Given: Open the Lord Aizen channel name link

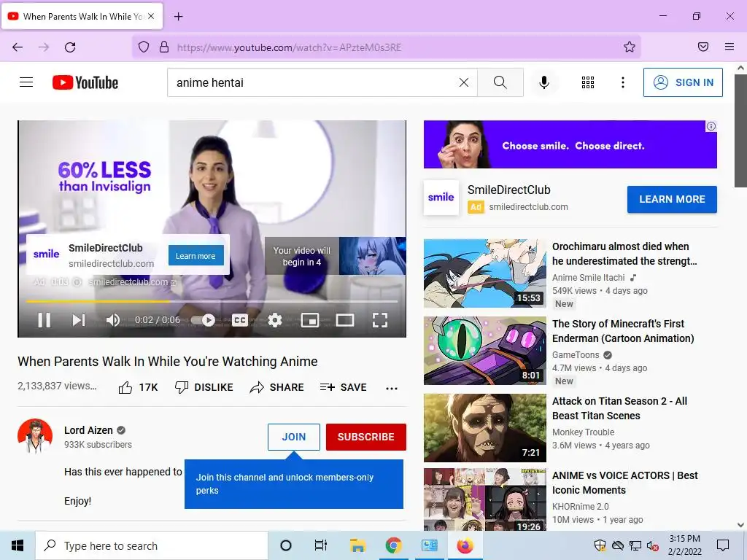Looking at the screenshot, I should click(88, 430).
